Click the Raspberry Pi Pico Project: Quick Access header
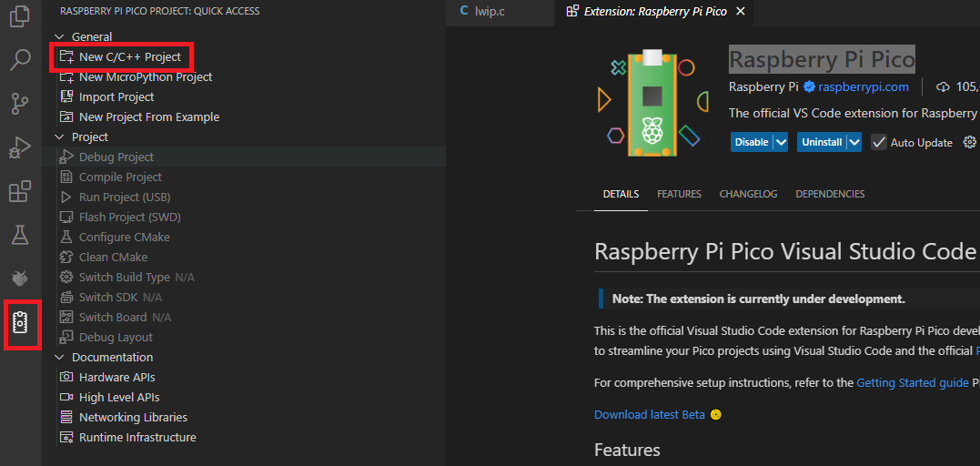 coord(159,11)
